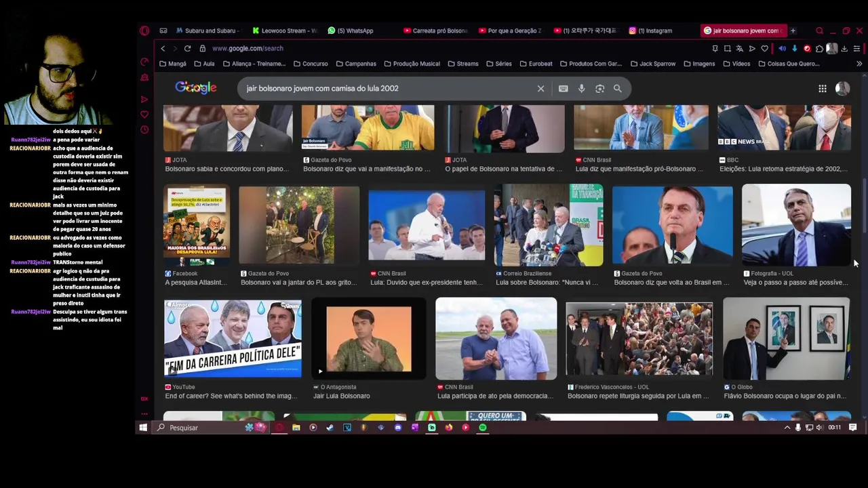Open Opera extensions cube icon
This screenshot has height=488, width=868.
pyautogui.click(x=819, y=49)
